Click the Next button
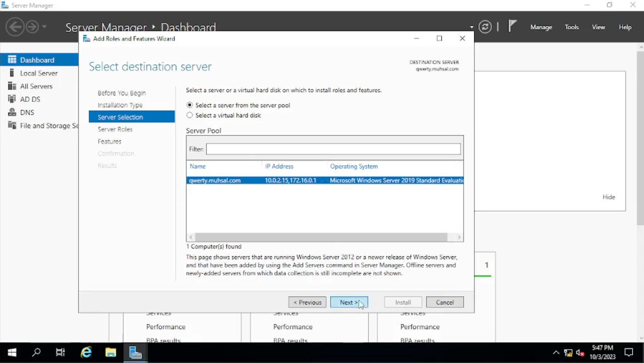Image resolution: width=644 pixels, height=363 pixels. tap(349, 302)
